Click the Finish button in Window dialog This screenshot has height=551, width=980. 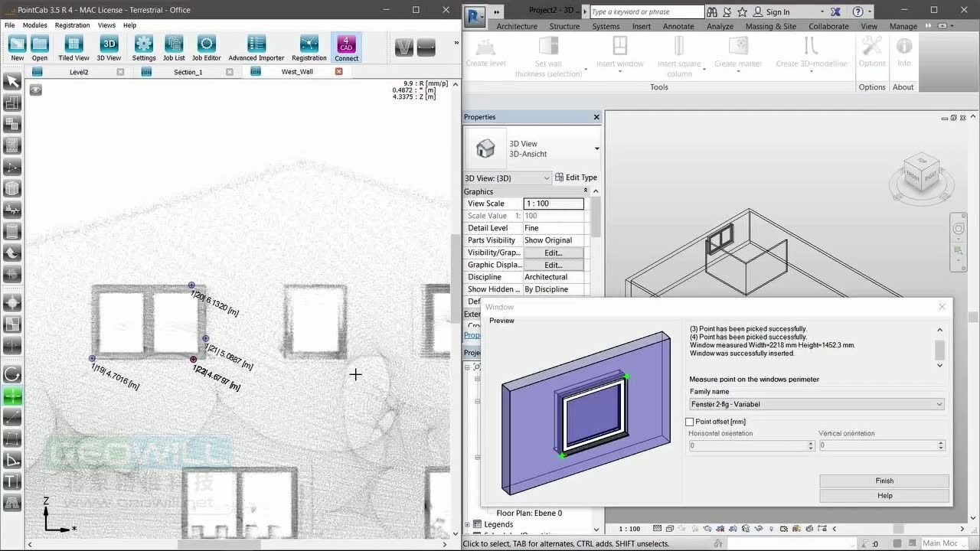tap(884, 481)
